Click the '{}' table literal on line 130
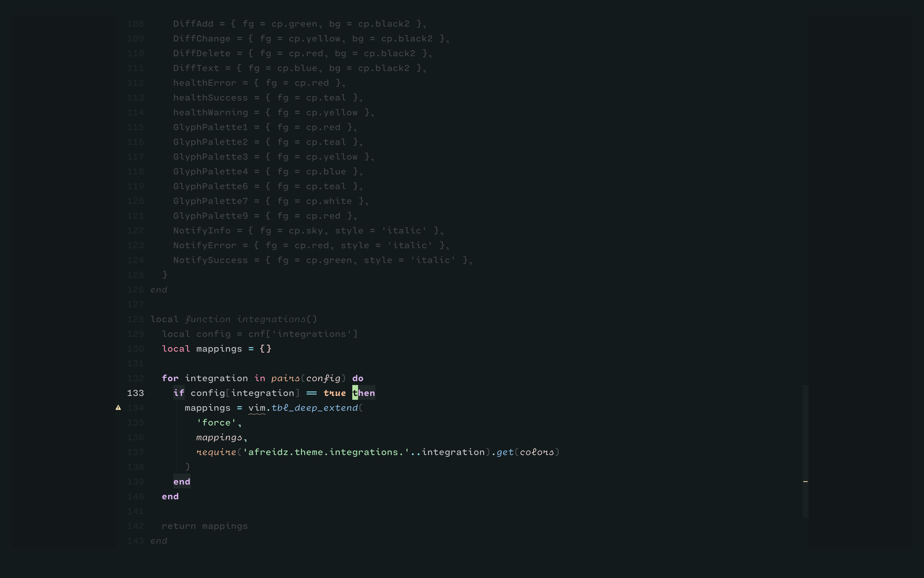Viewport: 924px width, 578px height. pyautogui.click(x=265, y=349)
